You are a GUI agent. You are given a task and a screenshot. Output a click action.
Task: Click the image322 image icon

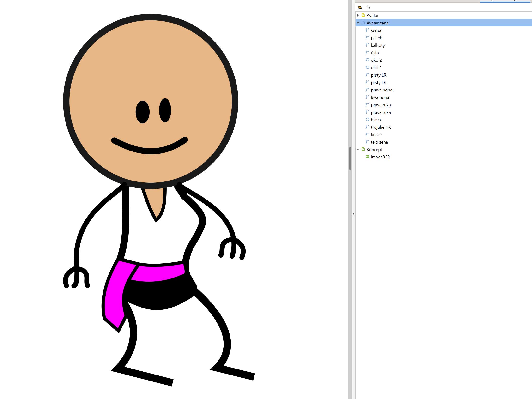coord(367,157)
